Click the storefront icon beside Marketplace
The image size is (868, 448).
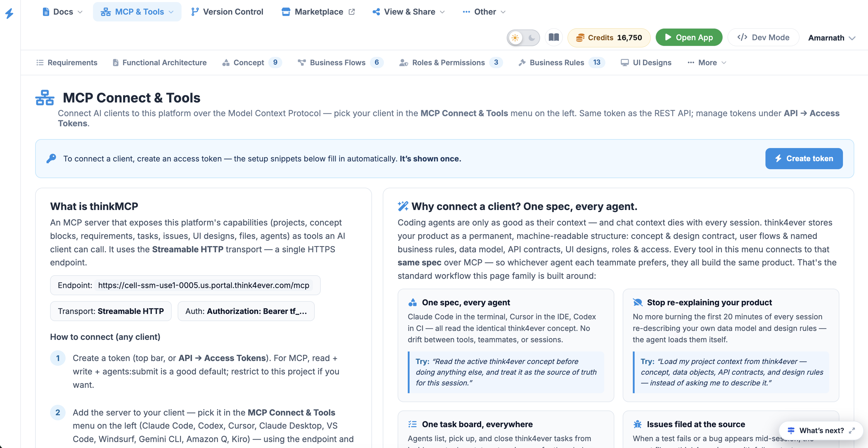[x=286, y=12]
